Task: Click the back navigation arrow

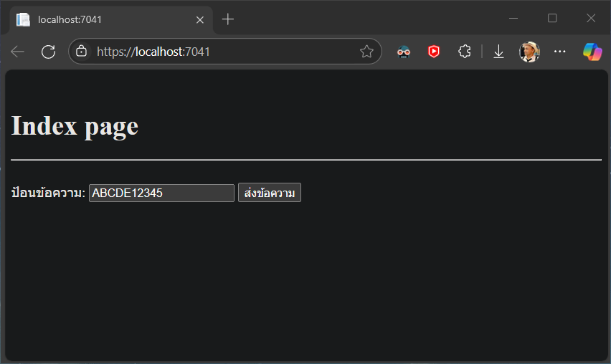Action: [x=18, y=52]
